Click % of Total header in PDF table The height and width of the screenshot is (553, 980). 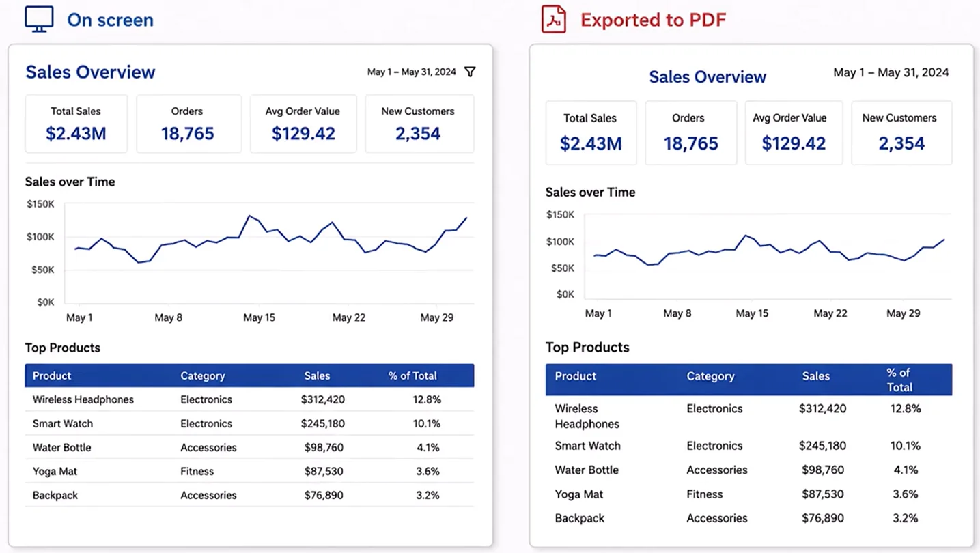[899, 380]
